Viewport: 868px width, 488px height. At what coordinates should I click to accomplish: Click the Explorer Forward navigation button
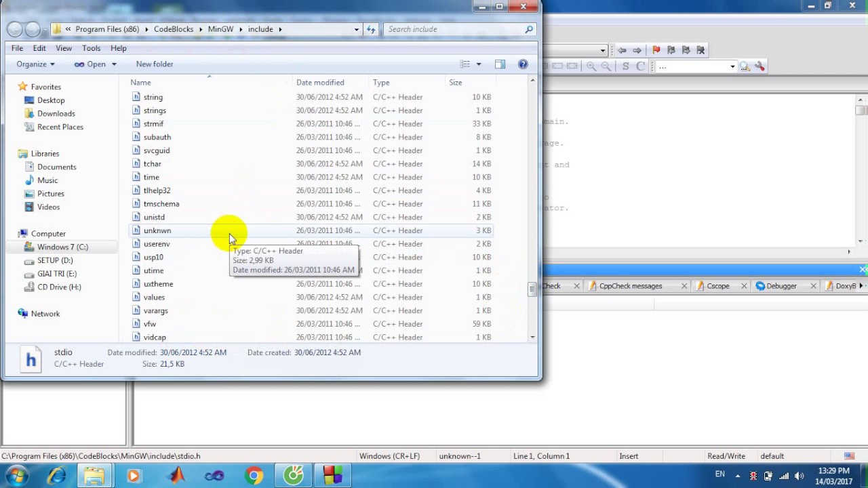point(33,29)
